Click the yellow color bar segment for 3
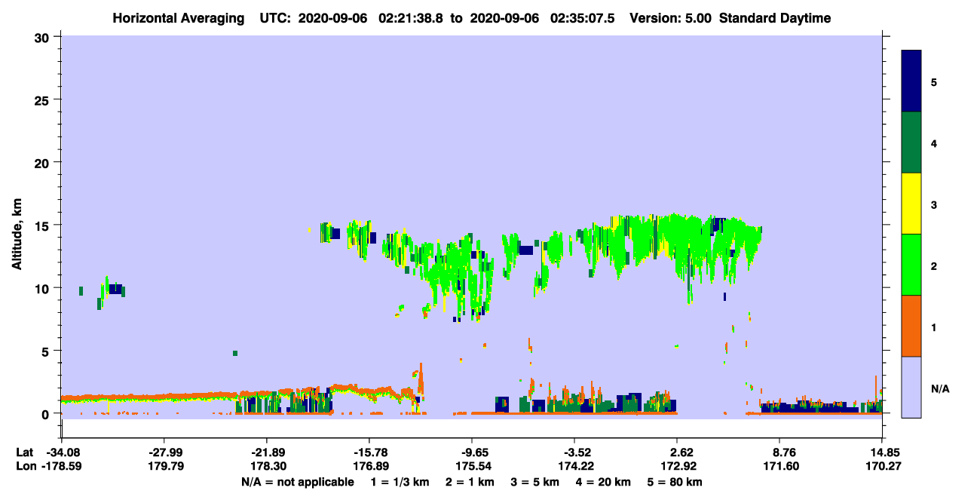 (911, 204)
